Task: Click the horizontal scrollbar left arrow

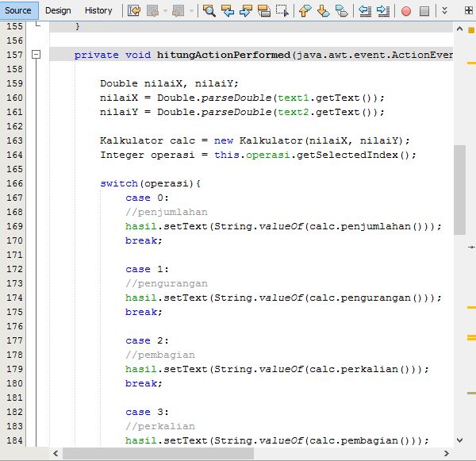Action: (x=56, y=453)
